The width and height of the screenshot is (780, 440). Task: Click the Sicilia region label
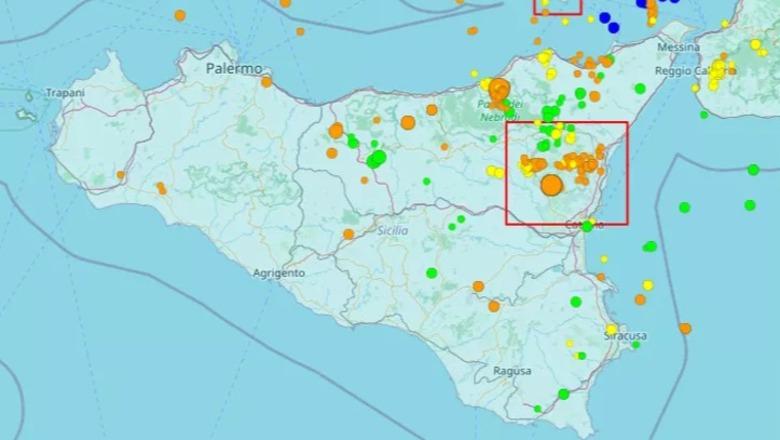tap(393, 231)
